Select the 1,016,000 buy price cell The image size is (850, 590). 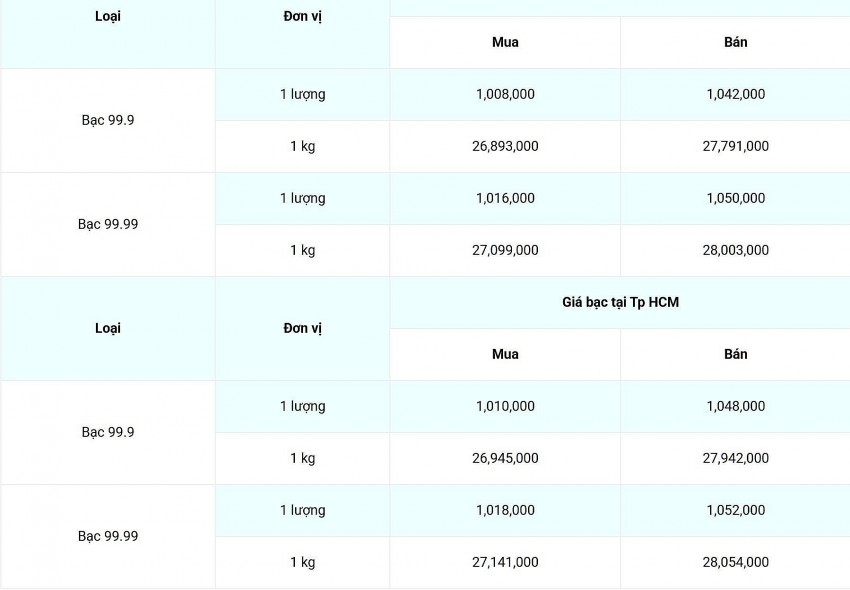(x=505, y=198)
